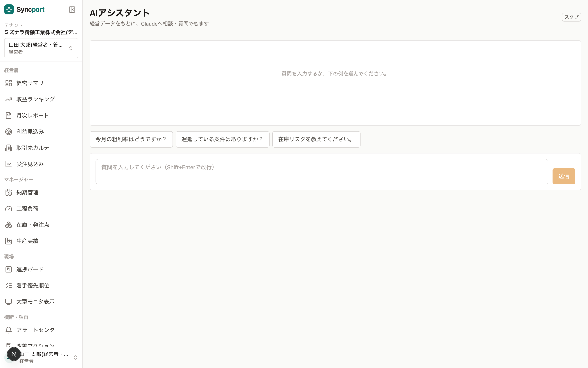Click the 納期管理 calendar clock icon
This screenshot has width=588, height=368.
click(x=8, y=192)
